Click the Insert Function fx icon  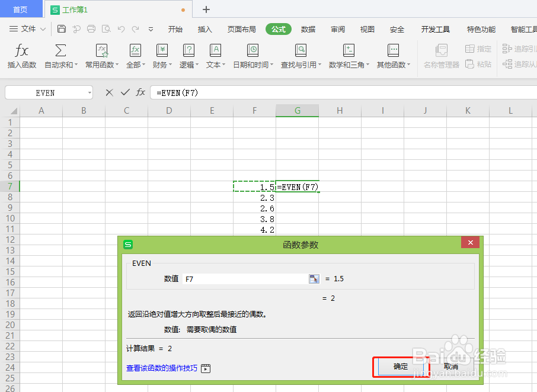pyautogui.click(x=21, y=50)
